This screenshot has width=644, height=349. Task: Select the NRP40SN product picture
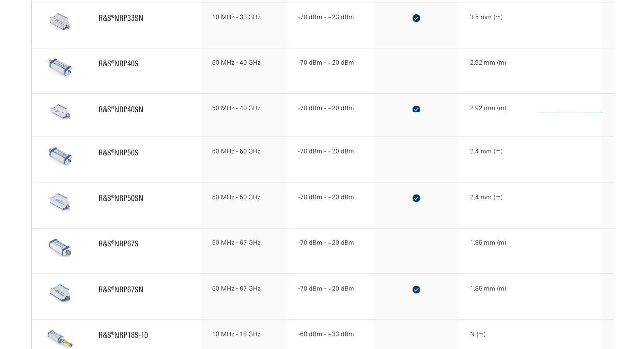(x=60, y=111)
